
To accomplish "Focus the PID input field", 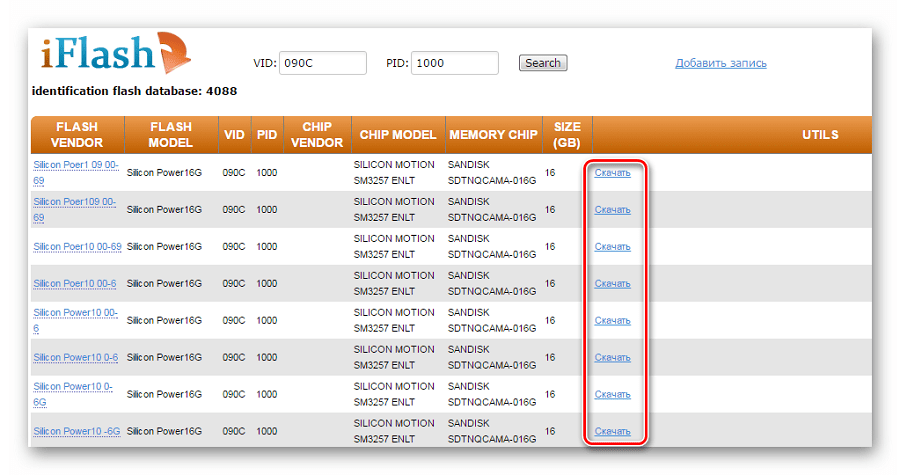I will [454, 63].
